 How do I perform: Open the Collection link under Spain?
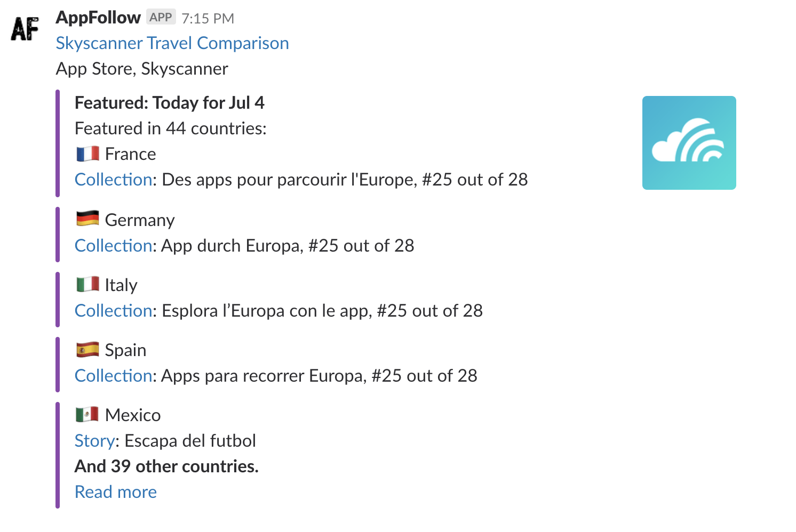point(113,376)
